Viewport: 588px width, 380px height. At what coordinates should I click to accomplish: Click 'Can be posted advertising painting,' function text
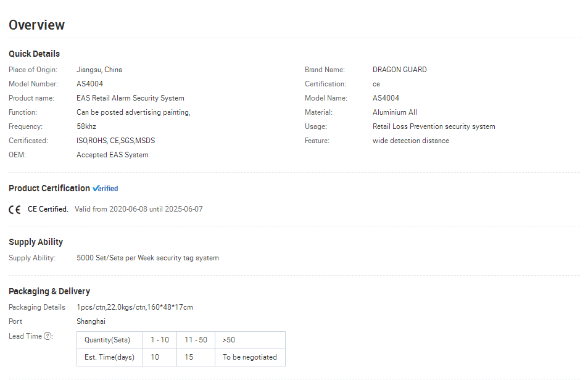[133, 112]
